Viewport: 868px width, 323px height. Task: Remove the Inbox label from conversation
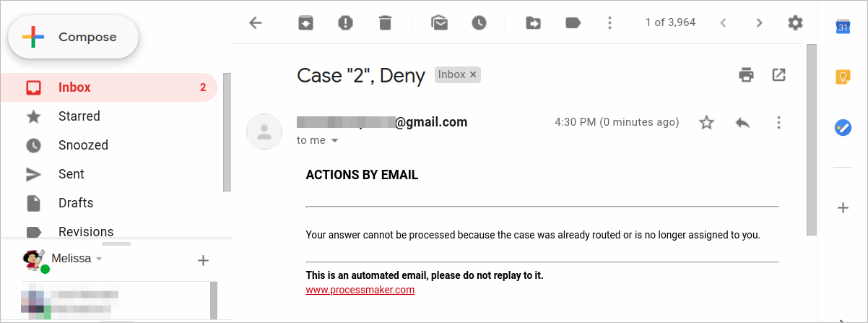[x=474, y=74]
